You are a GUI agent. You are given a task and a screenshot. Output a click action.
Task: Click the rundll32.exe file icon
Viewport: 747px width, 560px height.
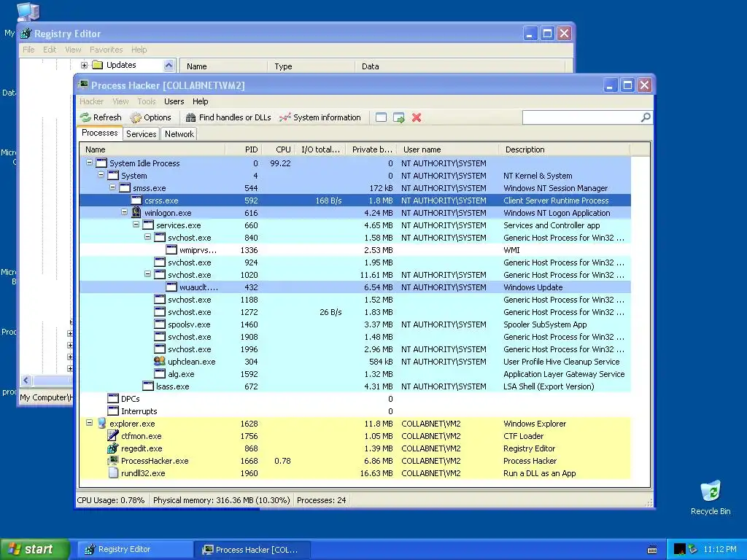(x=113, y=472)
